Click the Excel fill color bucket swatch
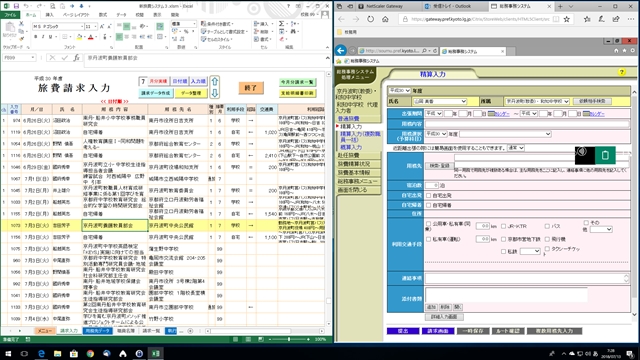Image resolution: width=640 pixels, height=360 pixels. [79, 37]
